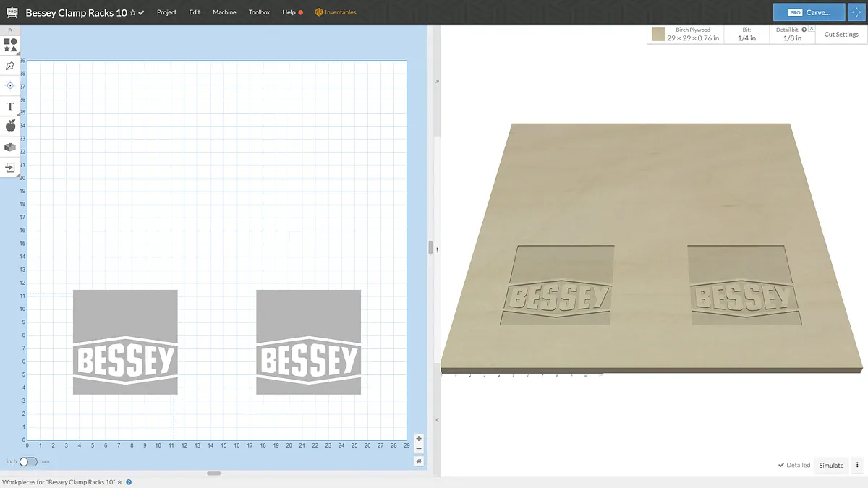Expand the Workpieces panel

pos(129,482)
